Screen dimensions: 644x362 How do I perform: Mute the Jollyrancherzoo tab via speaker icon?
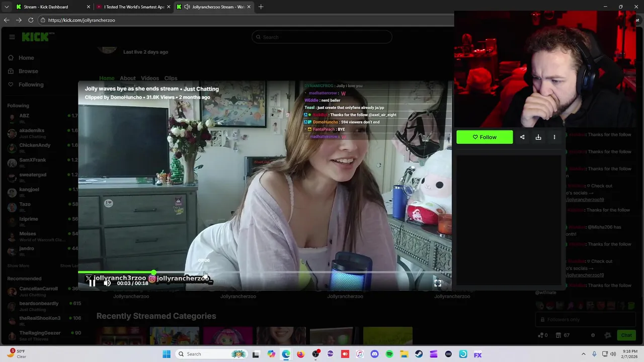pyautogui.click(x=187, y=7)
